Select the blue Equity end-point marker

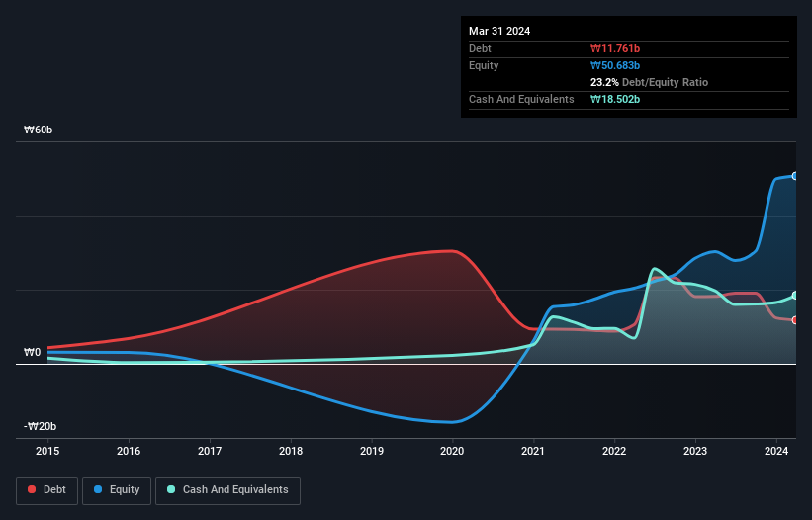click(795, 176)
